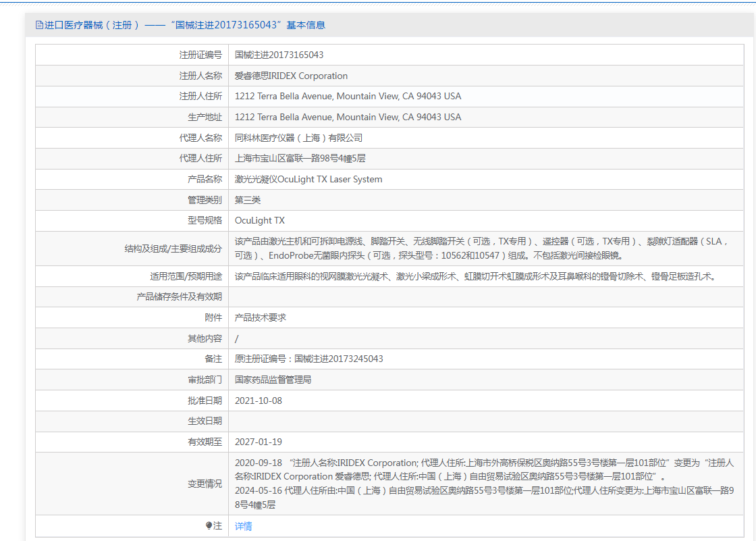The height and width of the screenshot is (541, 756).
Task: Click the 变更情况 row label
Action: tap(205, 484)
